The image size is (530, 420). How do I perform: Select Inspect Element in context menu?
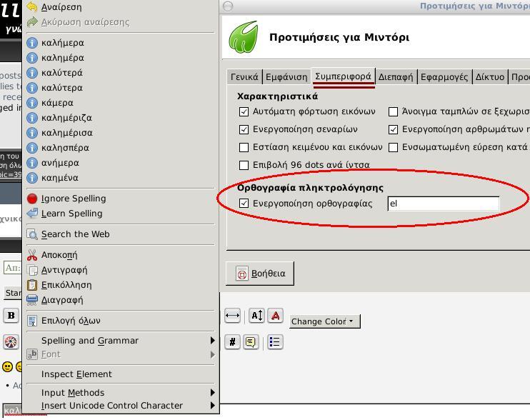tap(76, 374)
